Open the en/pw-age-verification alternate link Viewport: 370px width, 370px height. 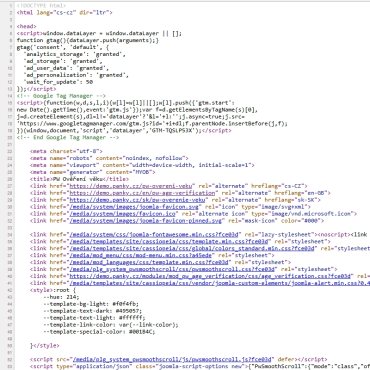(x=142, y=193)
